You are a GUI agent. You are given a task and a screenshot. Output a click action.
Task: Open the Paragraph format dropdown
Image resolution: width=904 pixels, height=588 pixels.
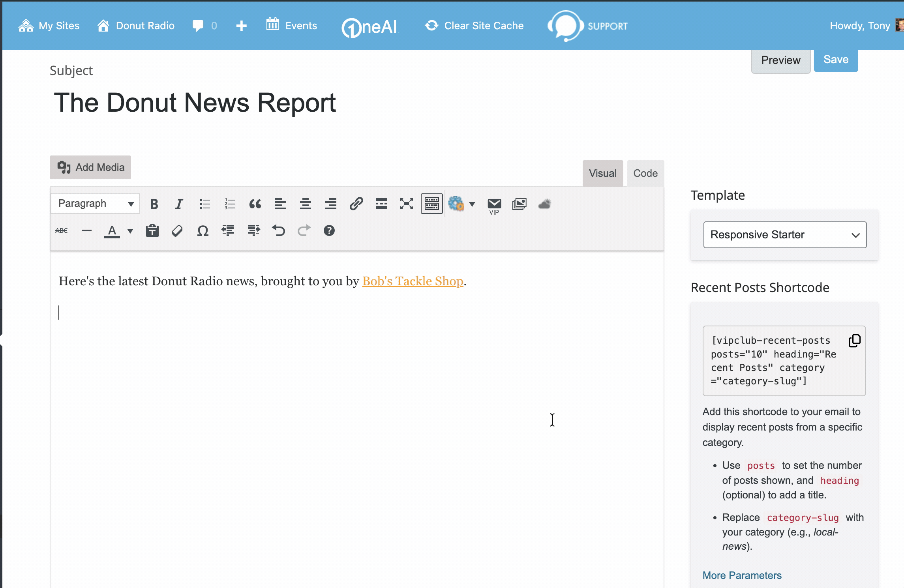[95, 204]
